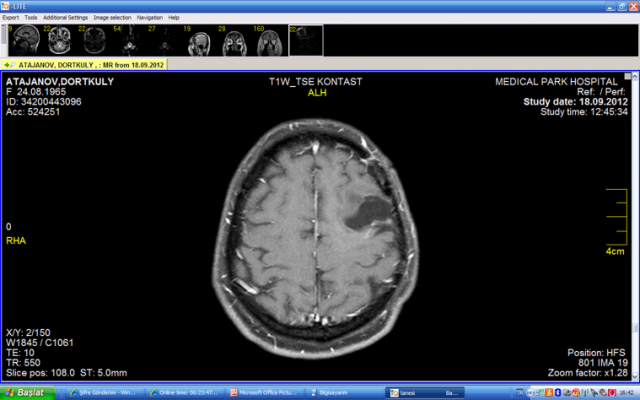Click the taskbar clock
Viewport: 640px width, 400px height.
[627, 393]
